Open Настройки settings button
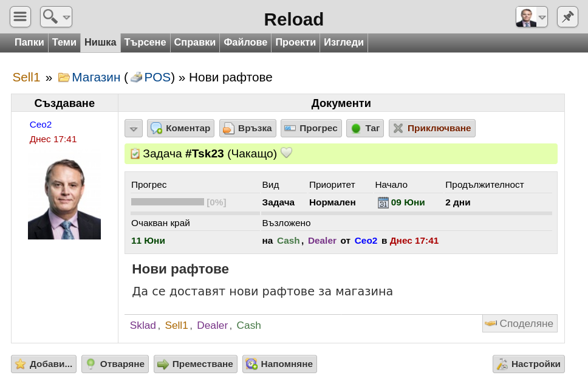The width and height of the screenshot is (588, 392). pos(528,364)
